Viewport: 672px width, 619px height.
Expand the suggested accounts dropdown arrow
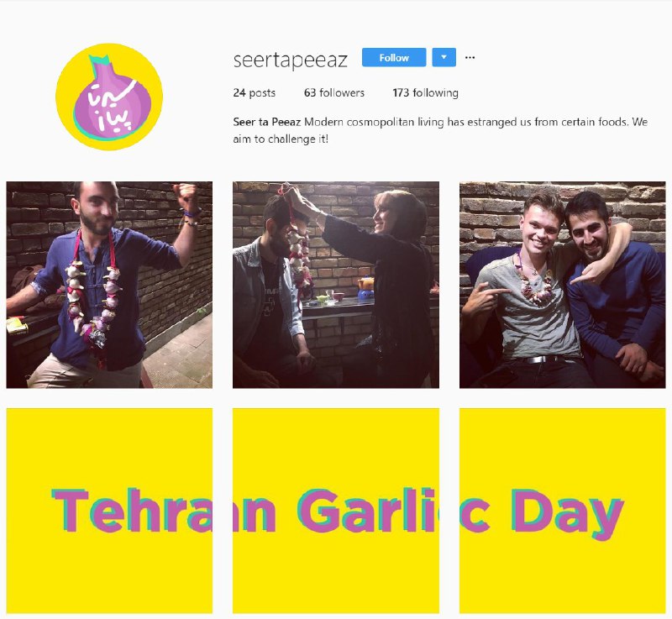coord(444,57)
